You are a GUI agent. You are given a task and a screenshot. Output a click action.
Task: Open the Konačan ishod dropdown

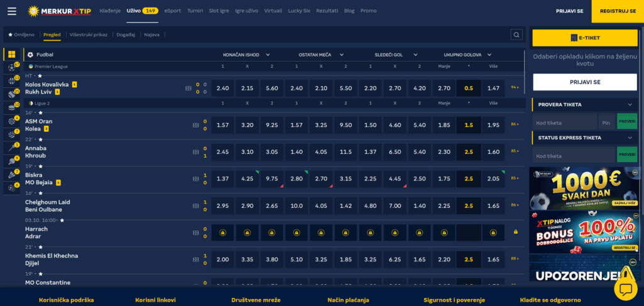[267, 55]
